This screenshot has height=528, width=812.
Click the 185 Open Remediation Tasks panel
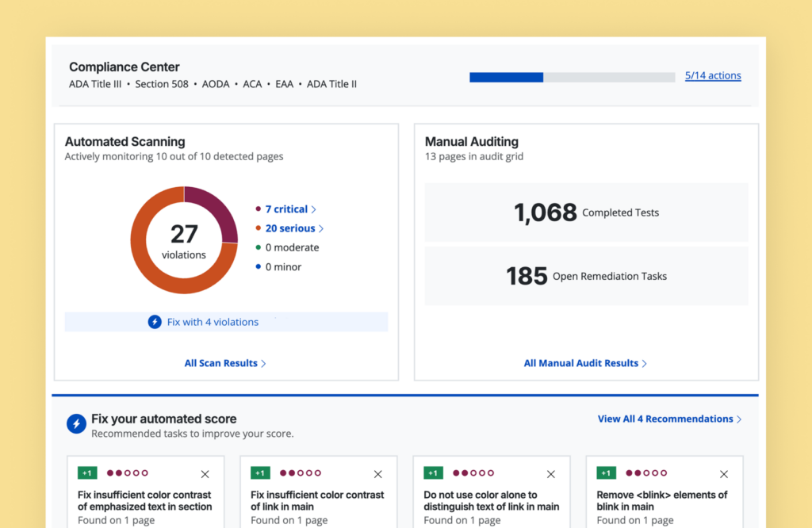[x=586, y=276]
